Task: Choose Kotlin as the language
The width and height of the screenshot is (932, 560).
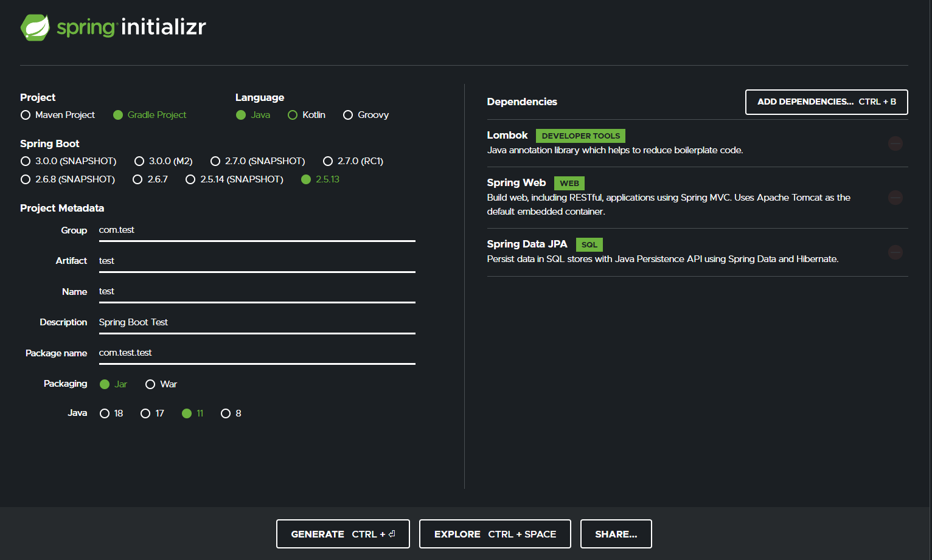Action: tap(293, 115)
